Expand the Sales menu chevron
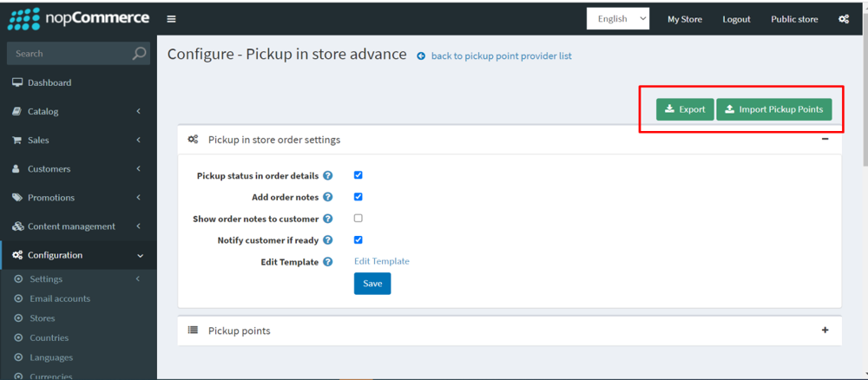 (x=138, y=140)
